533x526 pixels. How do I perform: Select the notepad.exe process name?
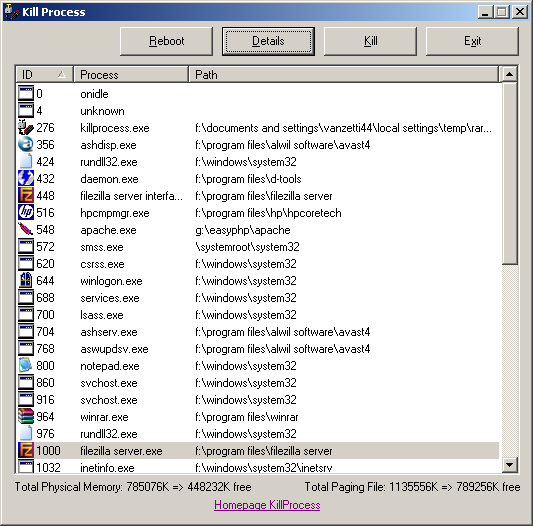click(x=110, y=366)
